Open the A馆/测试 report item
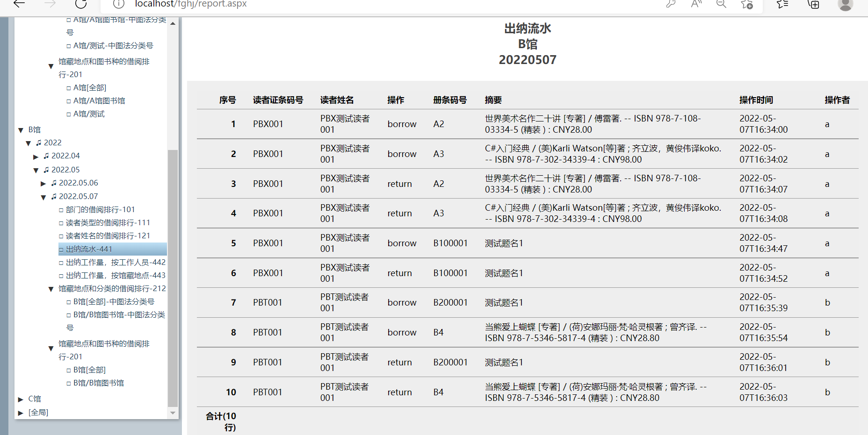 [89, 114]
